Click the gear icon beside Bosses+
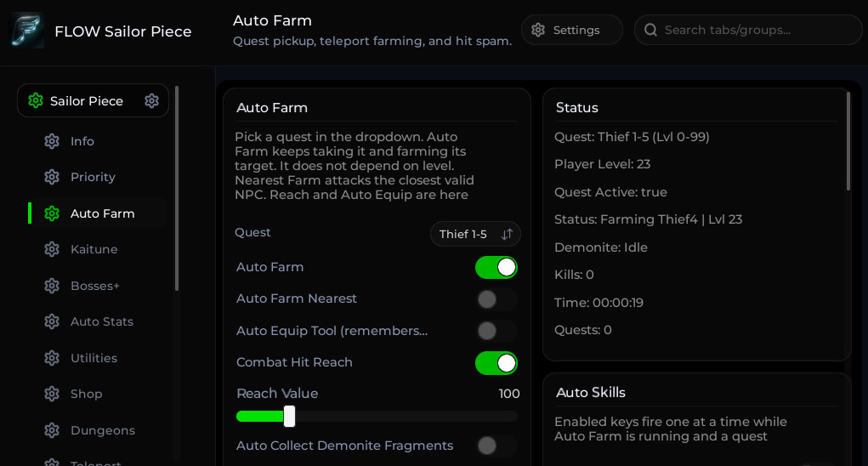 click(52, 286)
